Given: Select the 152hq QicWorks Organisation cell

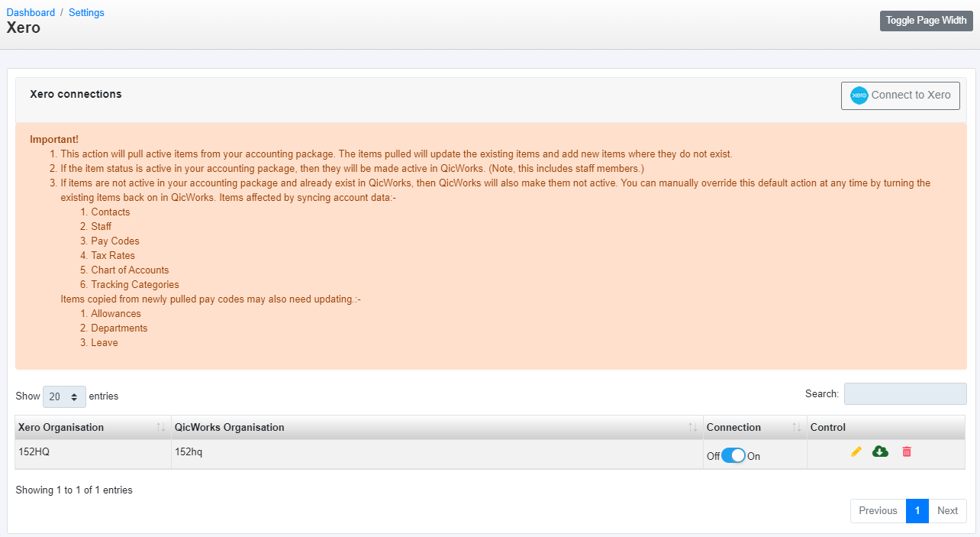Looking at the screenshot, I should click(437, 454).
